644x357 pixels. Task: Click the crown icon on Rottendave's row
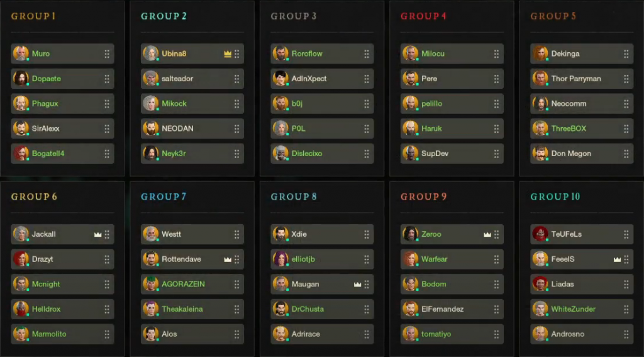point(228,259)
